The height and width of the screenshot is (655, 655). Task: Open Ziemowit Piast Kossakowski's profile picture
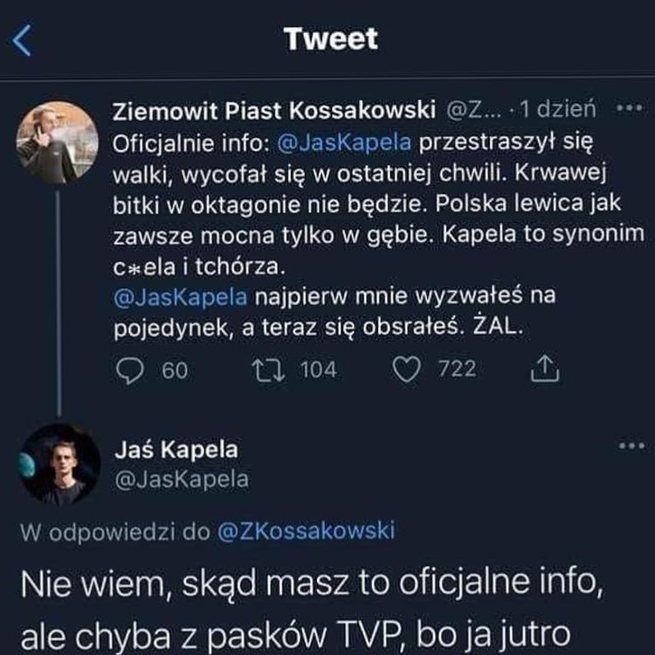click(x=57, y=142)
